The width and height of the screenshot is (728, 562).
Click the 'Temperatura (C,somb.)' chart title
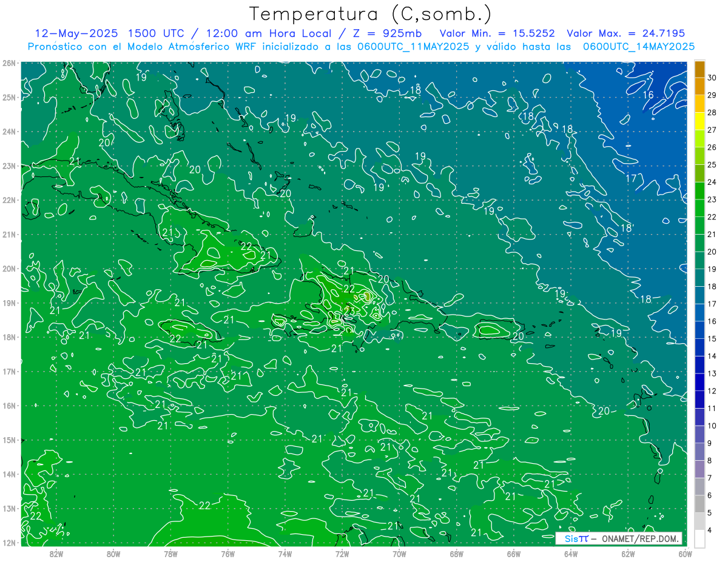point(370,14)
